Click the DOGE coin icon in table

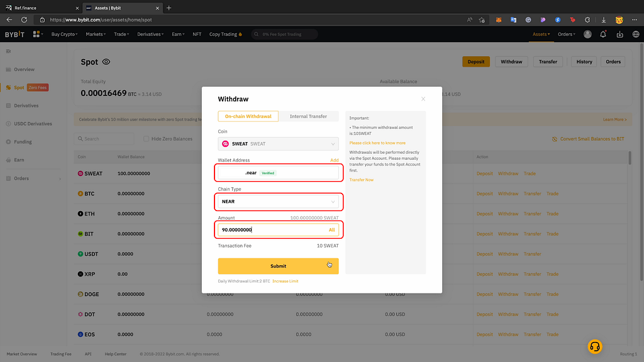(x=80, y=294)
